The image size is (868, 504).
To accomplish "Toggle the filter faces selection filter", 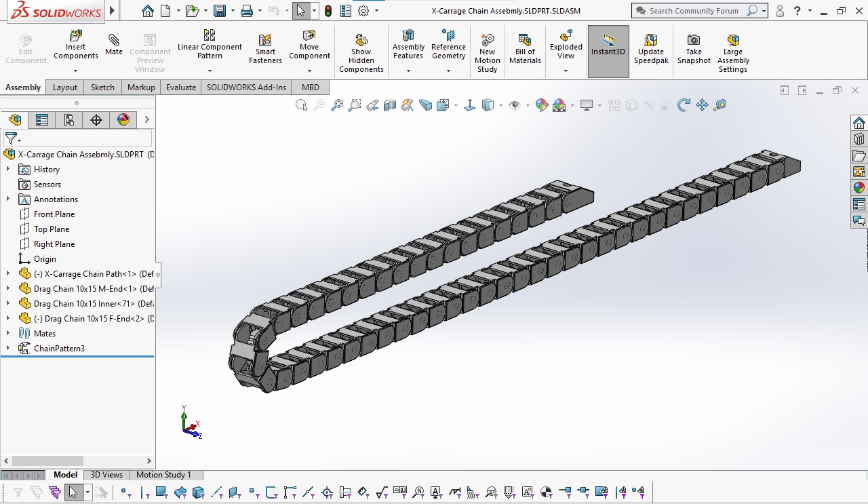I will pyautogui.click(x=161, y=492).
